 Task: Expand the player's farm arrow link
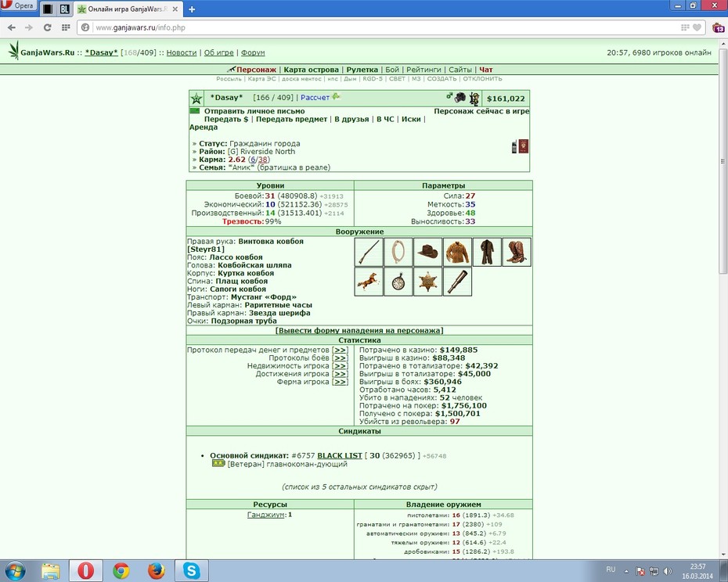point(341,382)
